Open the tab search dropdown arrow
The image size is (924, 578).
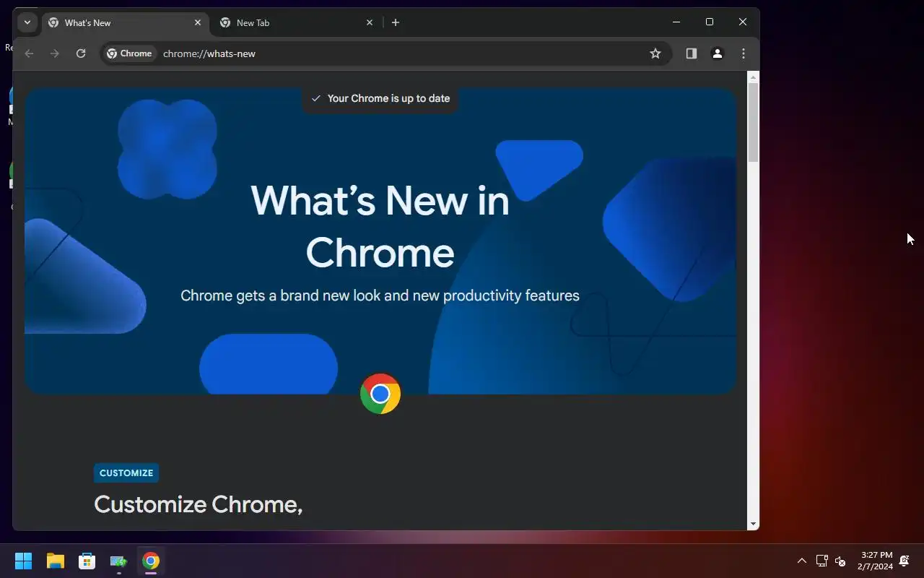pyautogui.click(x=27, y=22)
